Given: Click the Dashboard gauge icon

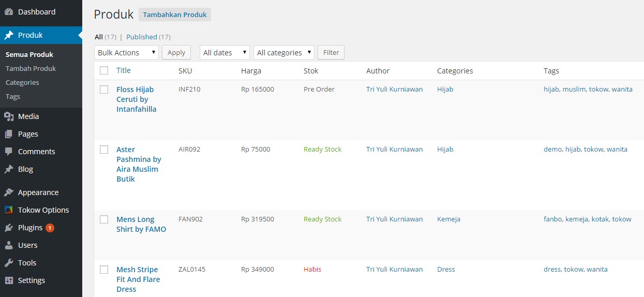Looking at the screenshot, I should [x=9, y=12].
